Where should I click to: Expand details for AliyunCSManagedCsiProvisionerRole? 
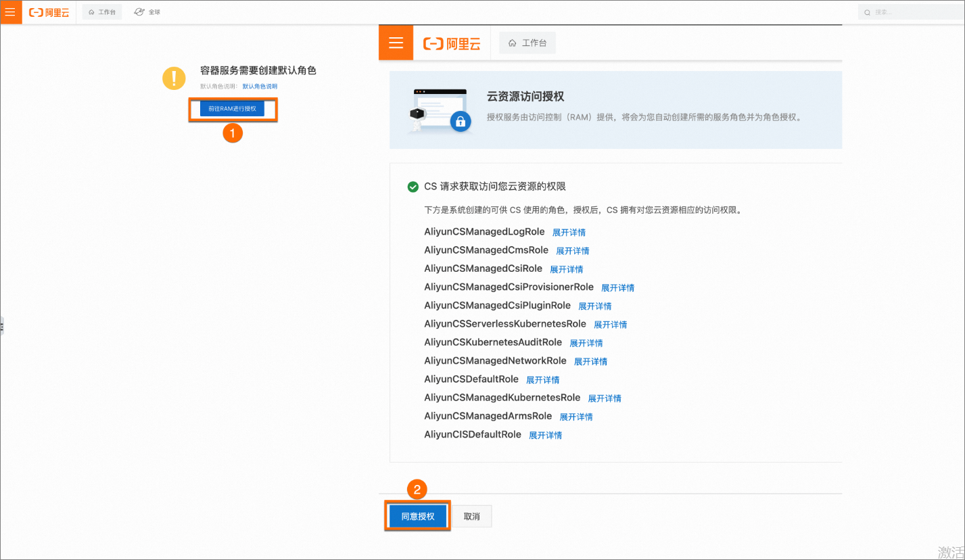[618, 287]
